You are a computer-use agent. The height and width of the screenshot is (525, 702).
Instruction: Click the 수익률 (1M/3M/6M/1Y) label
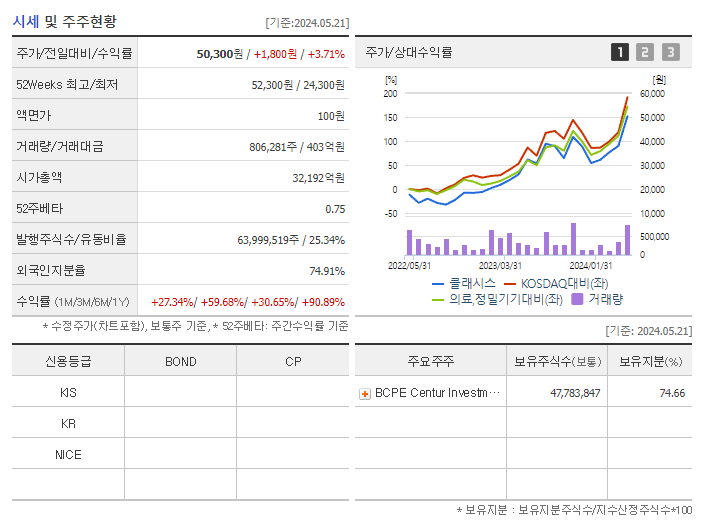point(73,302)
